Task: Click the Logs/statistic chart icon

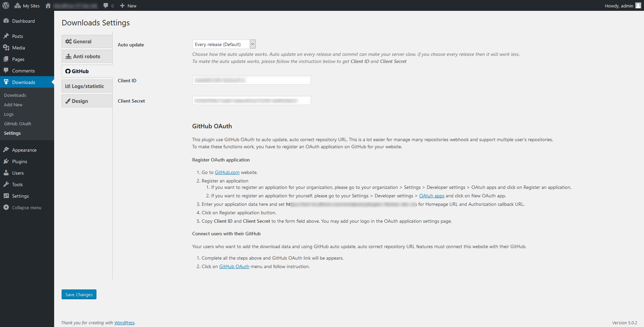Action: click(x=68, y=86)
